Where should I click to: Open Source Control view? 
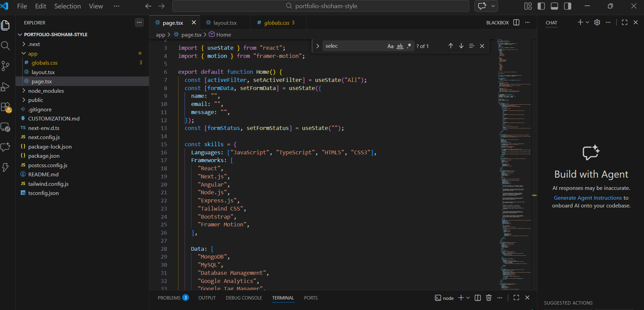[x=5, y=66]
